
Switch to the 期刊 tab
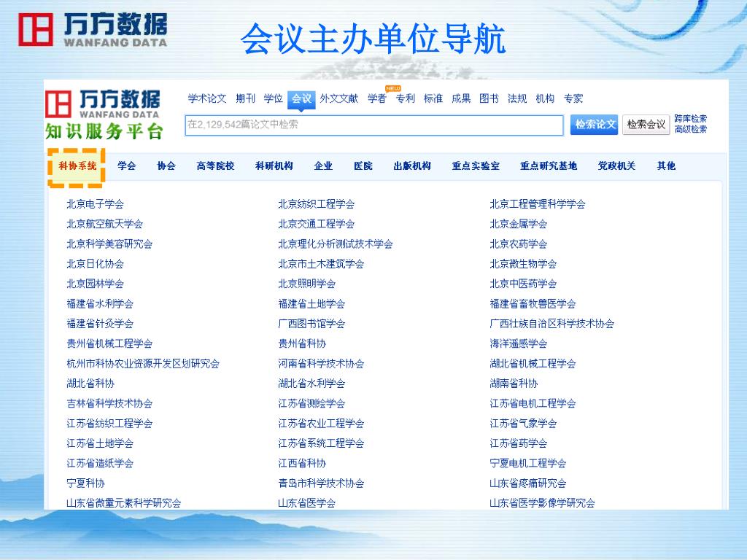pyautogui.click(x=245, y=98)
